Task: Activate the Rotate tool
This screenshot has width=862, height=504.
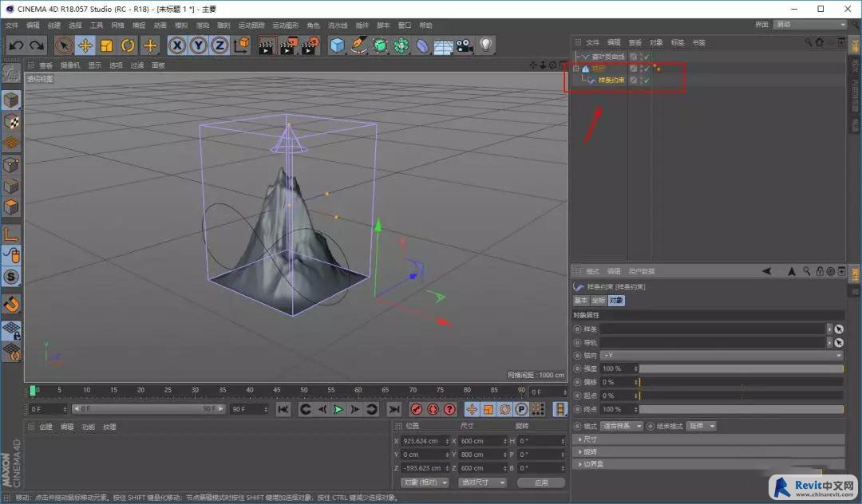Action: pos(128,45)
